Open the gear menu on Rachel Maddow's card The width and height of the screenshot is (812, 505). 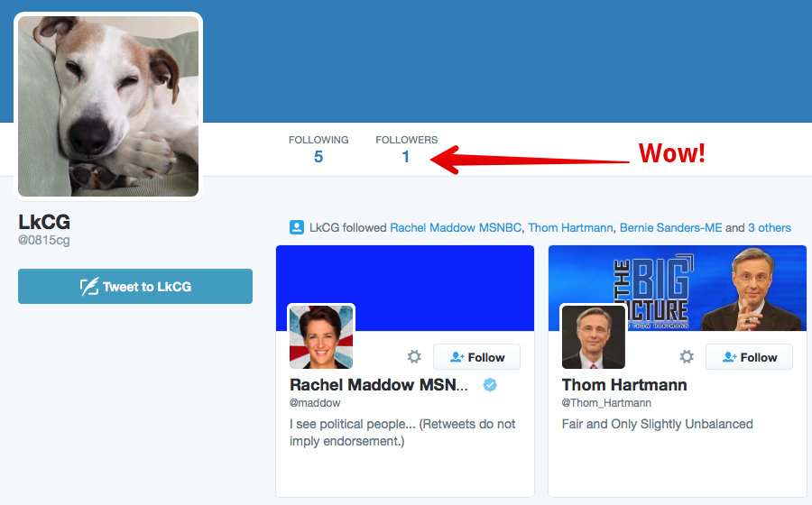[x=414, y=356]
